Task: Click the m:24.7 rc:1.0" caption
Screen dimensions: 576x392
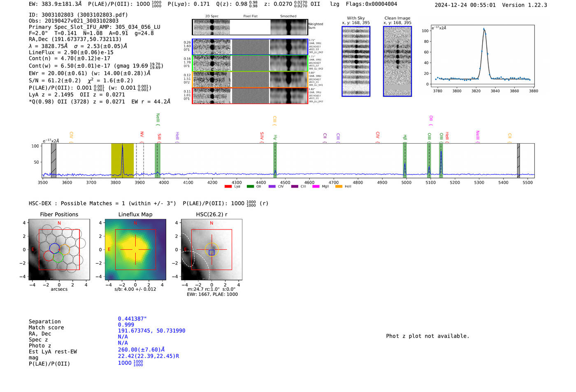Action: (x=211, y=289)
